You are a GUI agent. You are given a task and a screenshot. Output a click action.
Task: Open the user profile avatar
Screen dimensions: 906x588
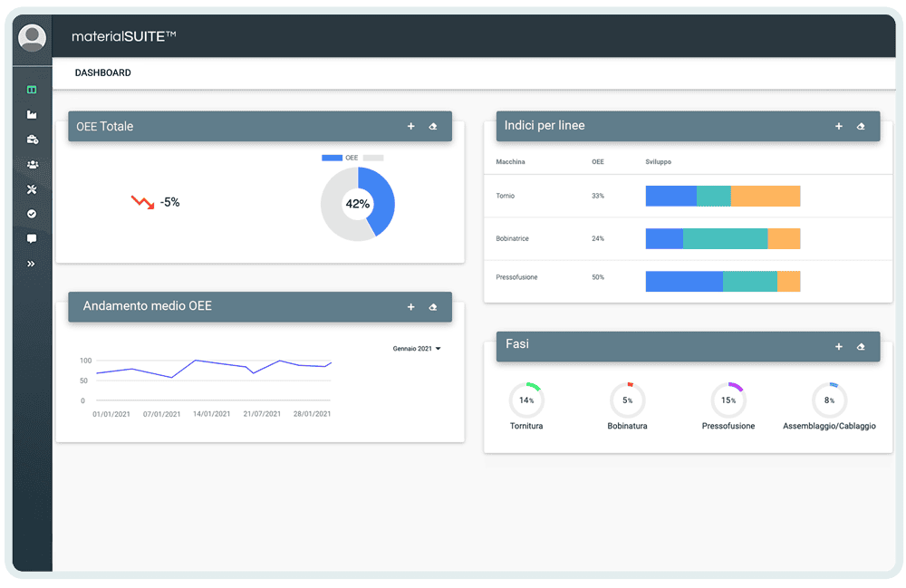coord(33,37)
